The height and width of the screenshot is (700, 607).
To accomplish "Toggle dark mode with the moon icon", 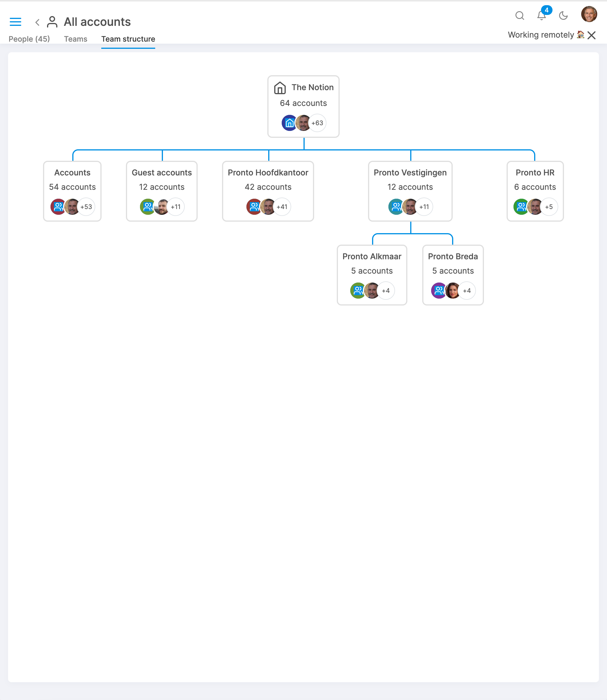I will pos(563,16).
